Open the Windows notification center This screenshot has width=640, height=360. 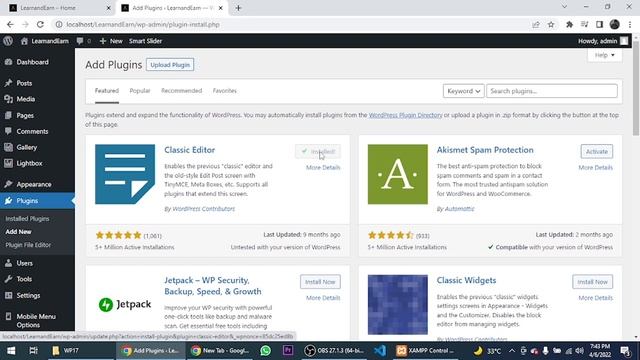pyautogui.click(x=625, y=351)
